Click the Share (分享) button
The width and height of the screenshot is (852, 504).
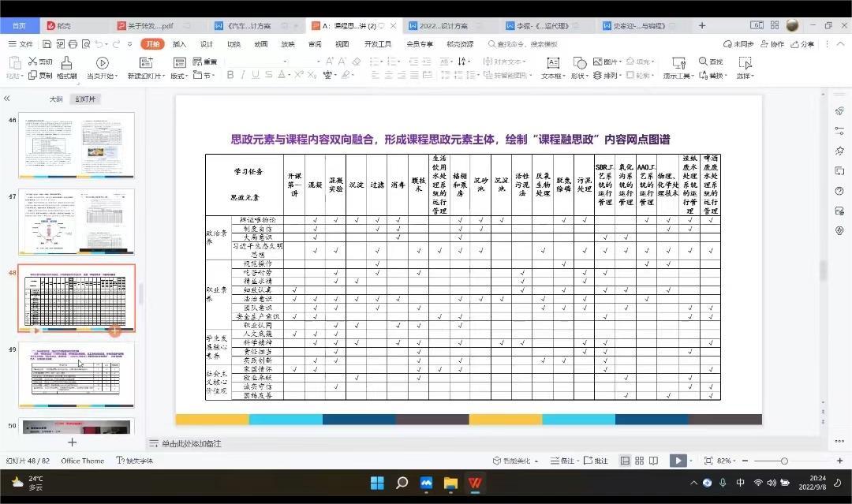(803, 44)
